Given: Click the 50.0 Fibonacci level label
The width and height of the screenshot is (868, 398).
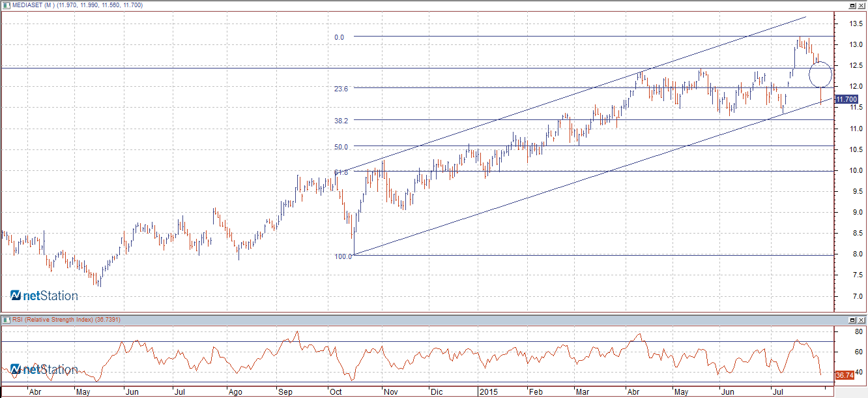Looking at the screenshot, I should [341, 147].
